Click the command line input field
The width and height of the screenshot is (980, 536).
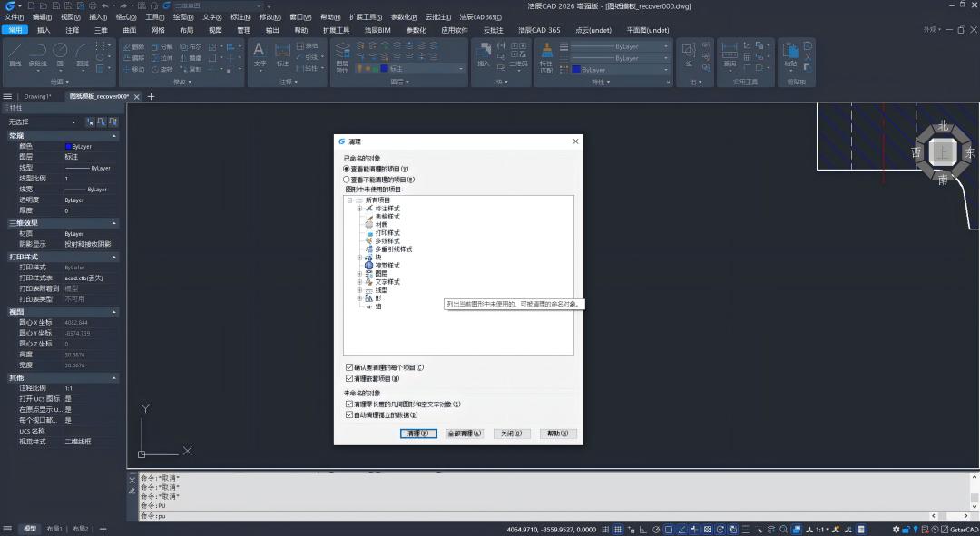tap(531, 516)
